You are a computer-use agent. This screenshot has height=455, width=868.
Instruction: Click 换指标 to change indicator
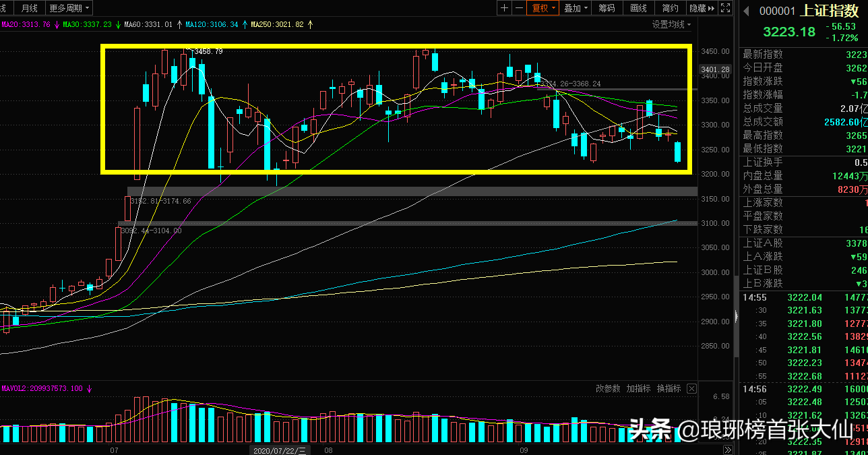coord(669,389)
